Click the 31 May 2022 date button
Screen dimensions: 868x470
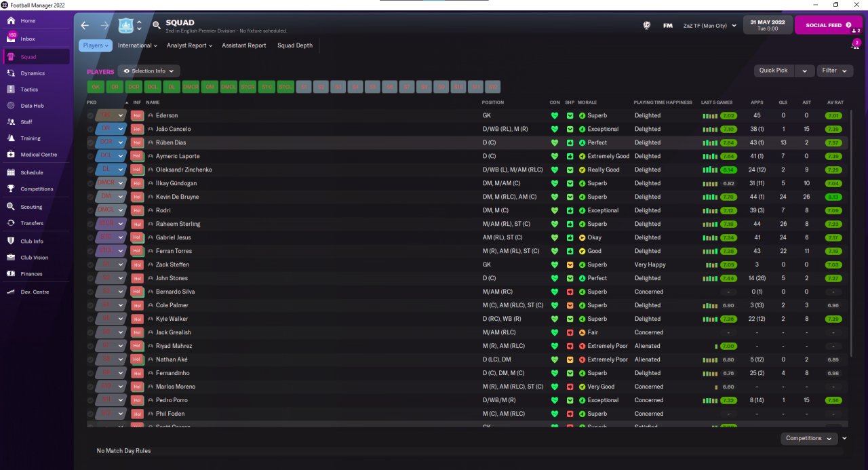768,25
